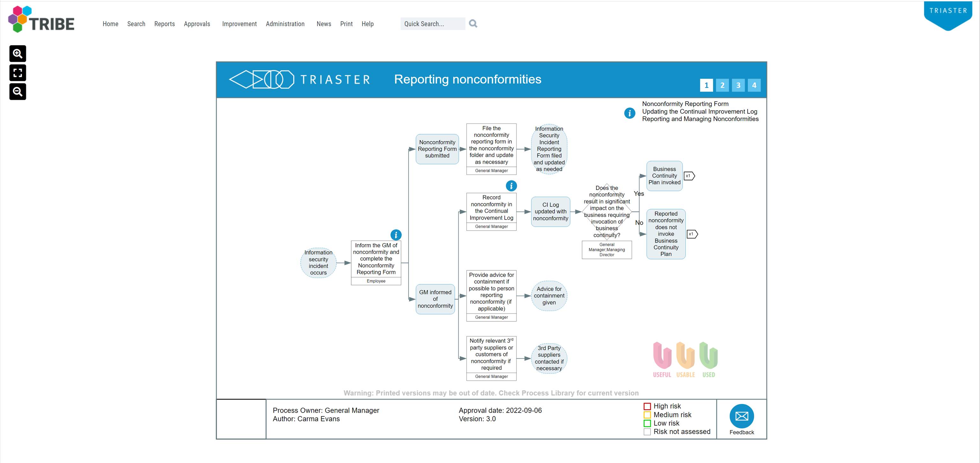
Task: Go to the Reports menu
Action: click(x=164, y=24)
